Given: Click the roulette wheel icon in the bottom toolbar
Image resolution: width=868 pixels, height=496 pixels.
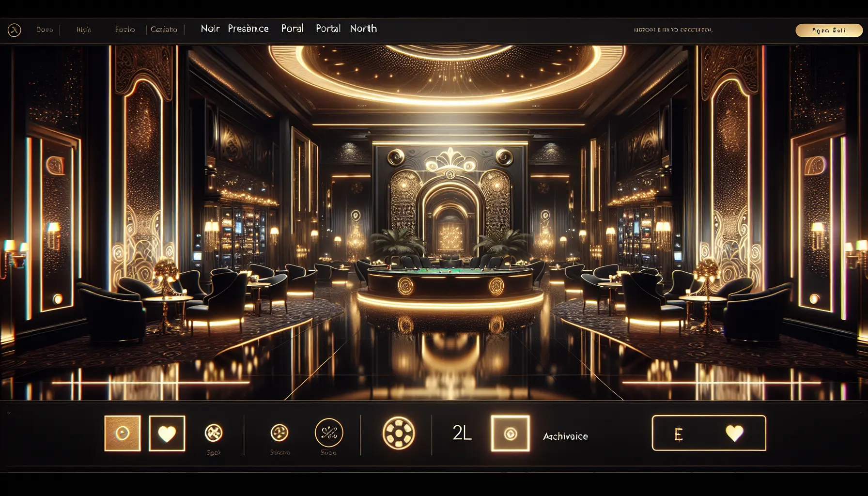Looking at the screenshot, I should coord(398,434).
